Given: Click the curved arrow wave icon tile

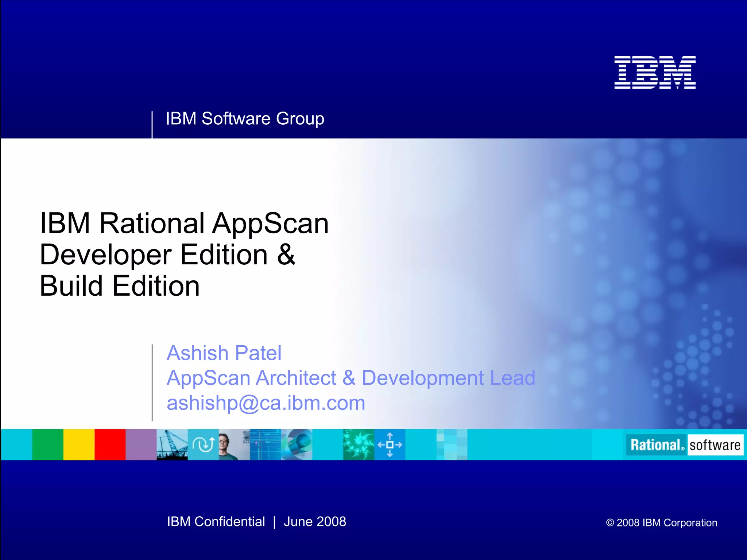Looking at the screenshot, I should click(x=203, y=444).
